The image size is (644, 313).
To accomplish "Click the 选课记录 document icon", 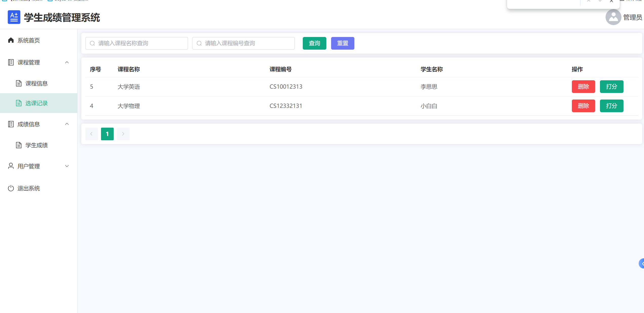I will point(19,103).
